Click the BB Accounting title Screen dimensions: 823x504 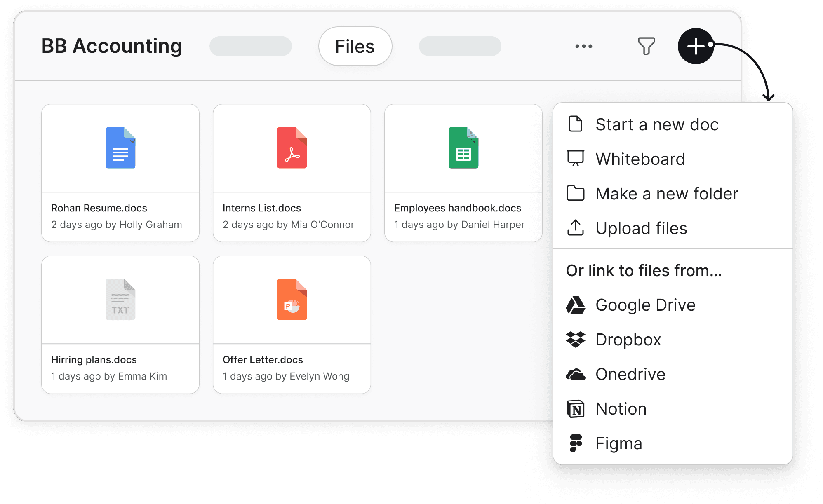pyautogui.click(x=111, y=46)
